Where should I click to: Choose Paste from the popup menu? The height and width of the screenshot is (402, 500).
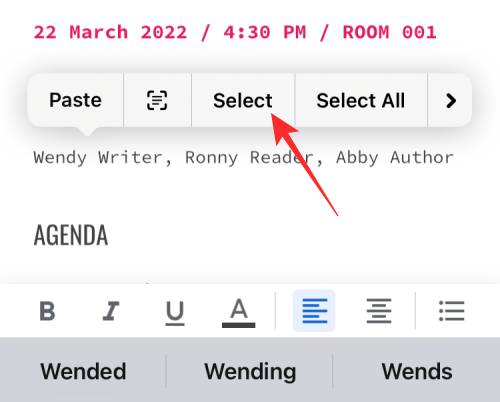tap(75, 100)
